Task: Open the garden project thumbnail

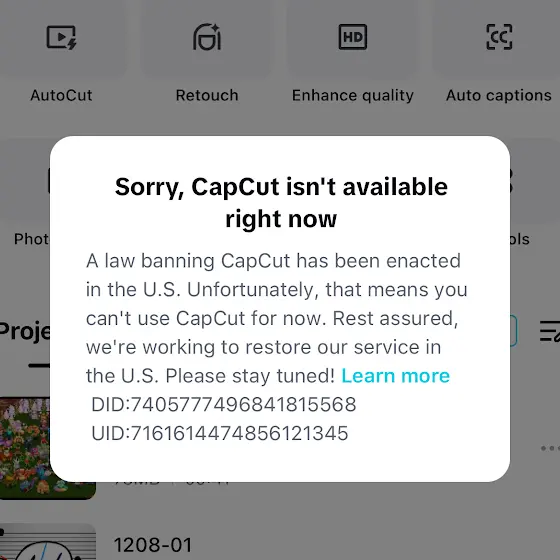Action: click(25, 448)
